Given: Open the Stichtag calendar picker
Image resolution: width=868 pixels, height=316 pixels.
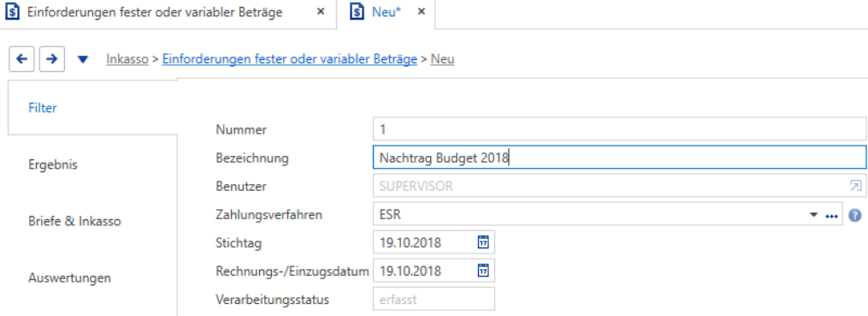Looking at the screenshot, I should (483, 242).
